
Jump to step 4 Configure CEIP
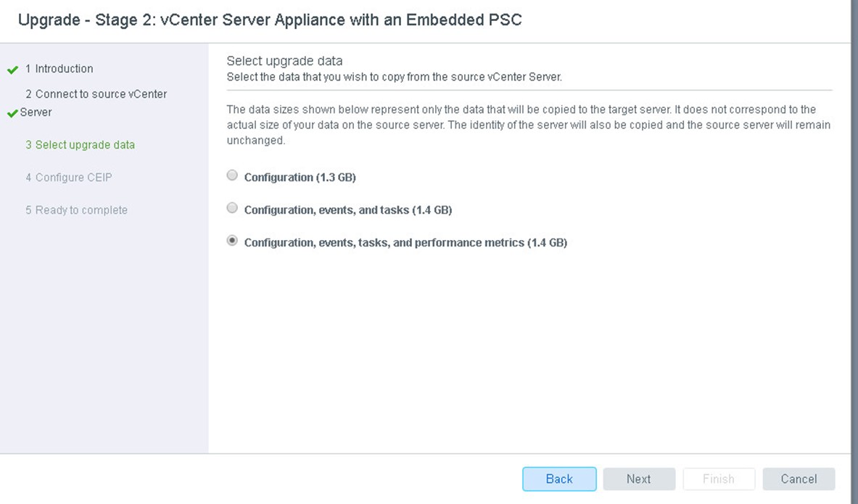68,178
